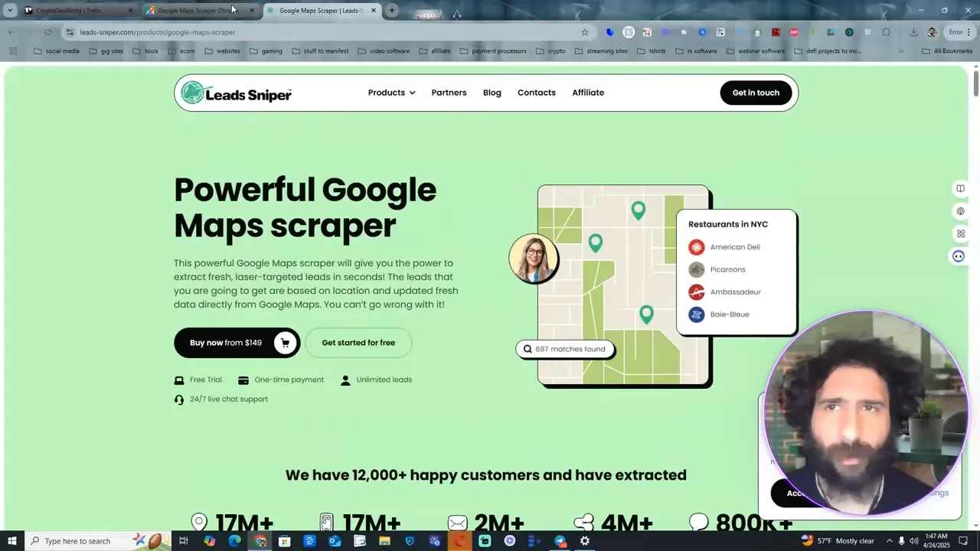Select Baie-Bleue in restaurant list
980x551 pixels.
pos(720,315)
